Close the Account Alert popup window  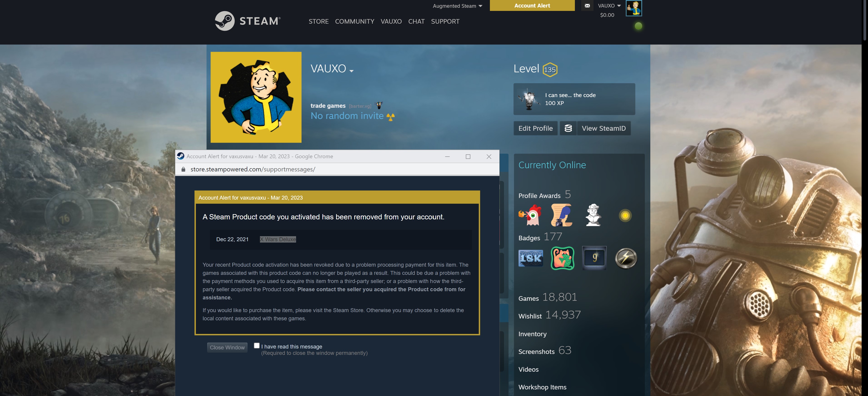(489, 156)
